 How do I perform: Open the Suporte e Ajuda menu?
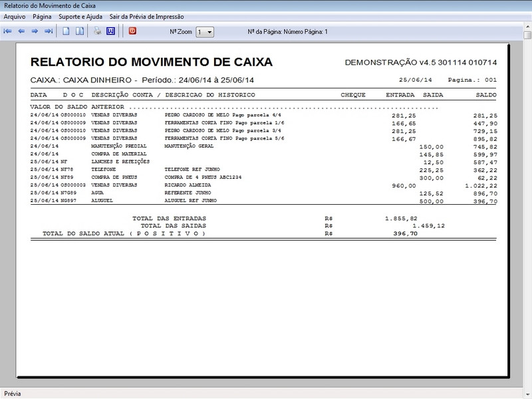[79, 17]
